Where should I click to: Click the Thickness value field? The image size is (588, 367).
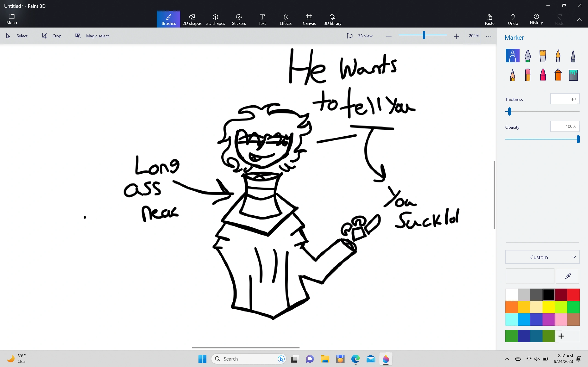565,99
